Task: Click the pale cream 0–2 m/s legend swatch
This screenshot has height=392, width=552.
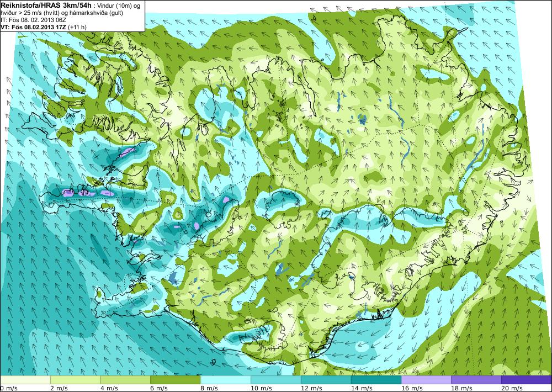Action: 25,380
